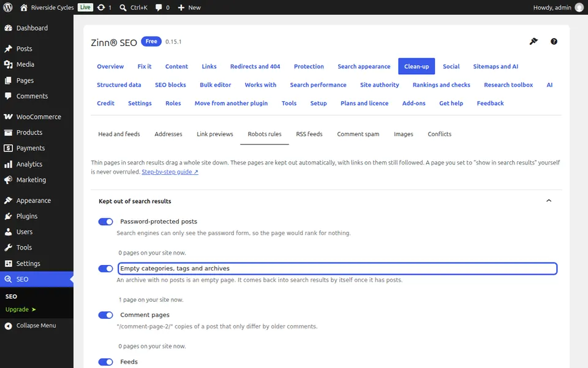Open the Head and feeds tab
Viewport: 588px width, 368px height.
click(119, 134)
